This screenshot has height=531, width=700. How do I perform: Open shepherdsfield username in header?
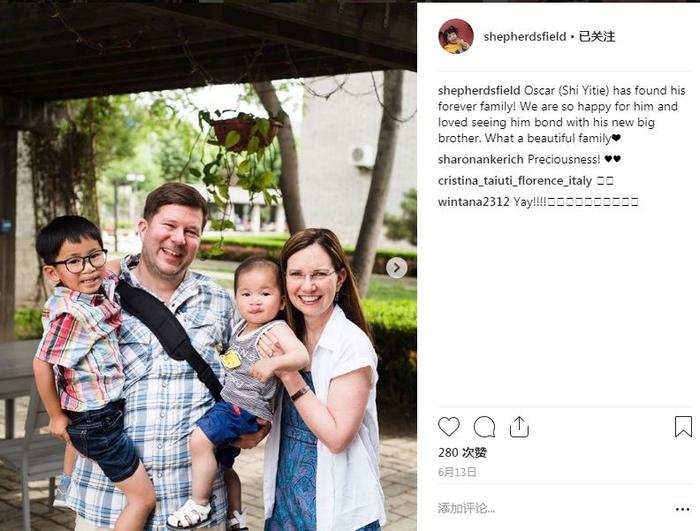pos(525,37)
